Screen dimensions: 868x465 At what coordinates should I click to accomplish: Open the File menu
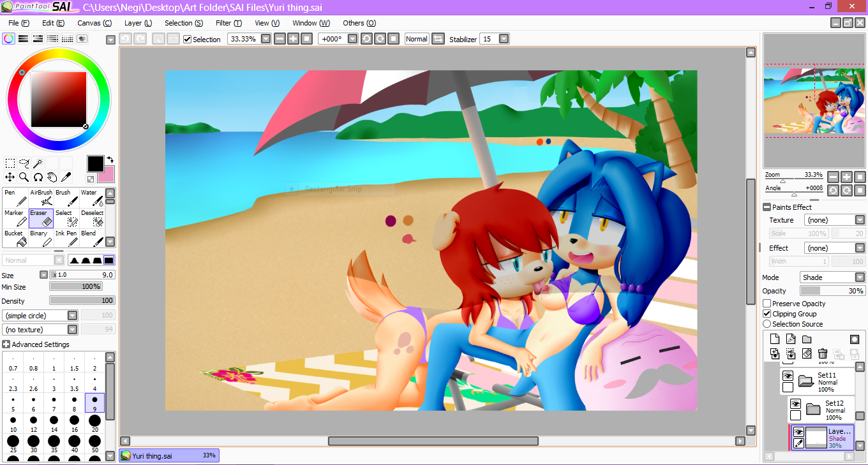(x=19, y=23)
